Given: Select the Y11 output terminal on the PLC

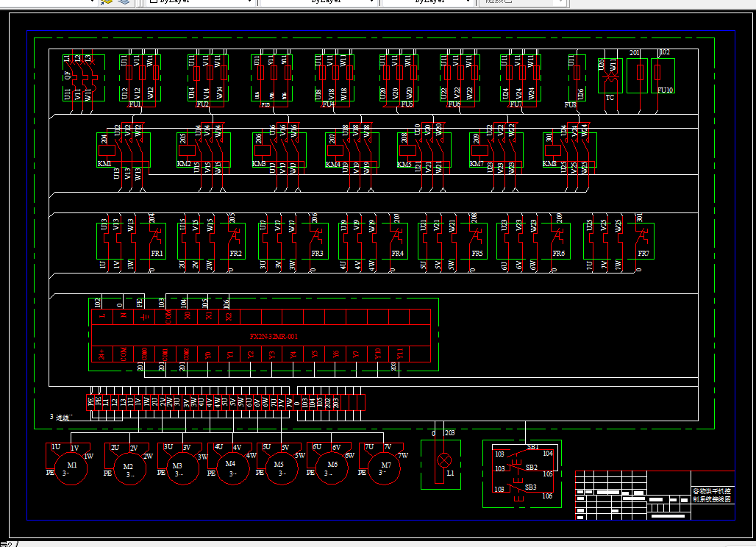Looking at the screenshot, I should pos(399,354).
